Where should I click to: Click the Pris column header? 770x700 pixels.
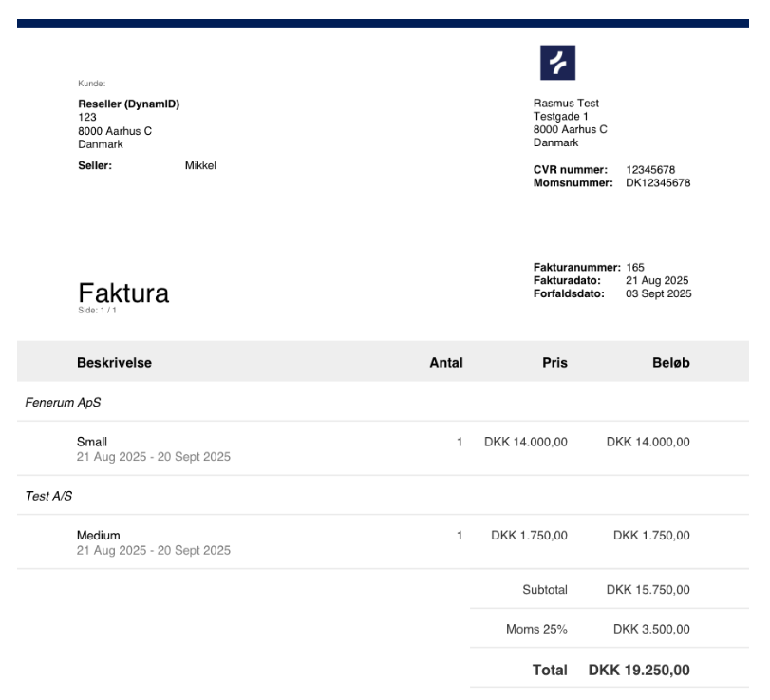pos(554,362)
